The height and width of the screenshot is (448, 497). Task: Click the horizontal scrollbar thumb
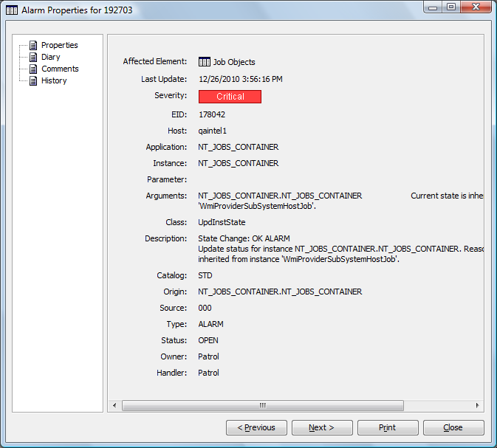coord(263,405)
